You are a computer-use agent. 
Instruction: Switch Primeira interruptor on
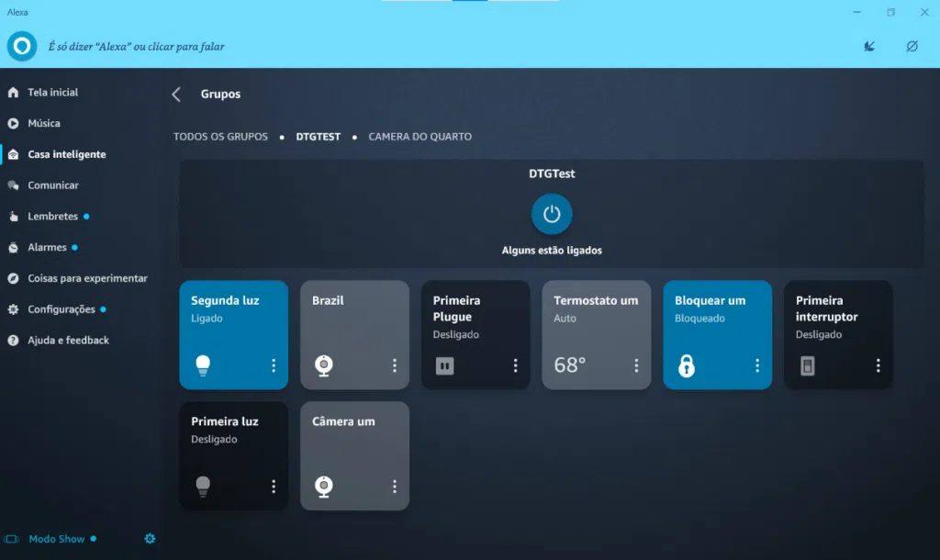point(808,364)
